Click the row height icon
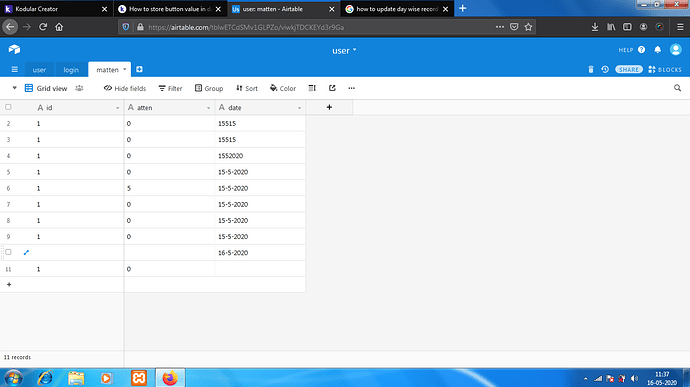The image size is (690, 387). (312, 88)
